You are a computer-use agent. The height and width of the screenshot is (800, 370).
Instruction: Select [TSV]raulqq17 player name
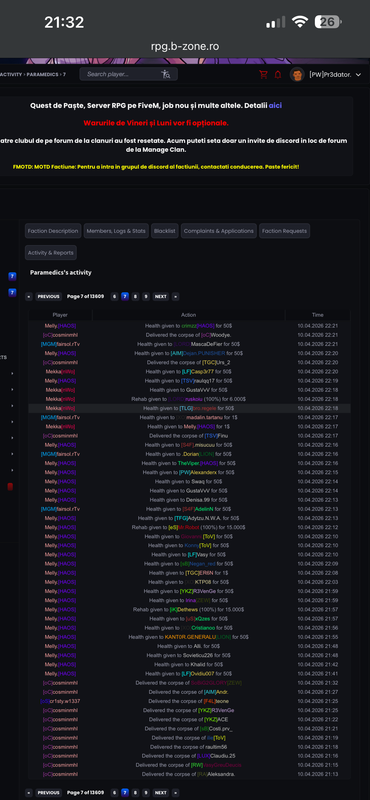(198, 381)
